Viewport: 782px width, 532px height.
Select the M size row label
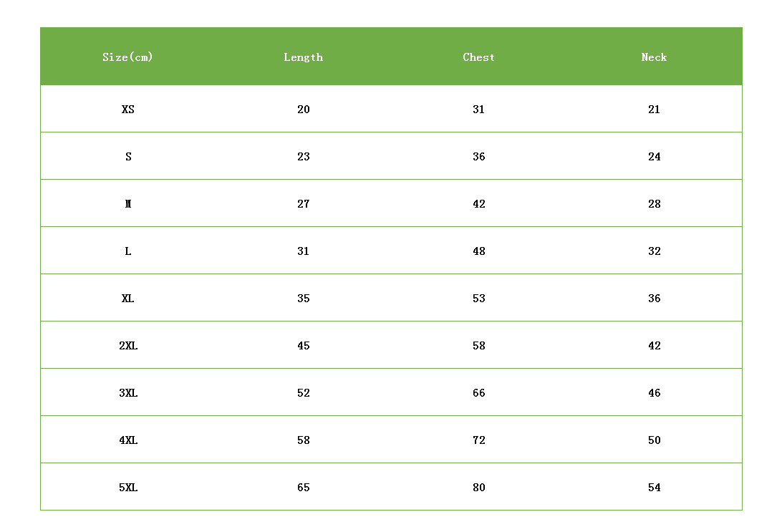click(x=128, y=204)
